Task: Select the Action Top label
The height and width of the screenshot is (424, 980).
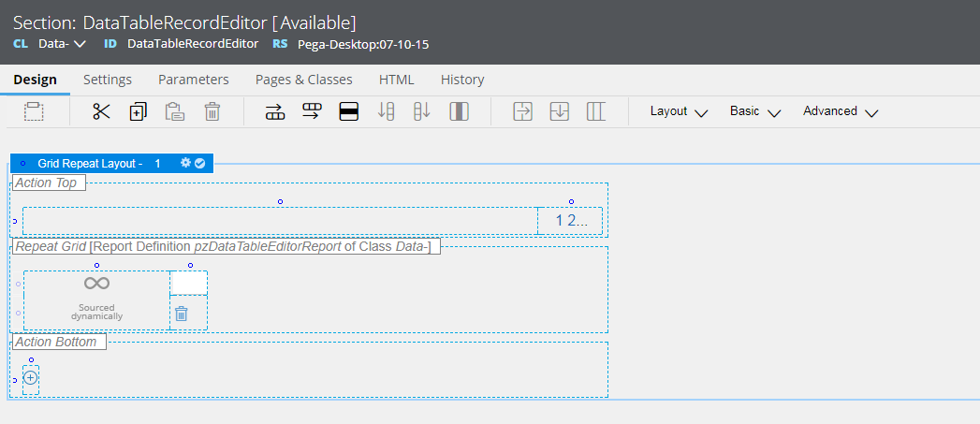Action: (x=48, y=183)
